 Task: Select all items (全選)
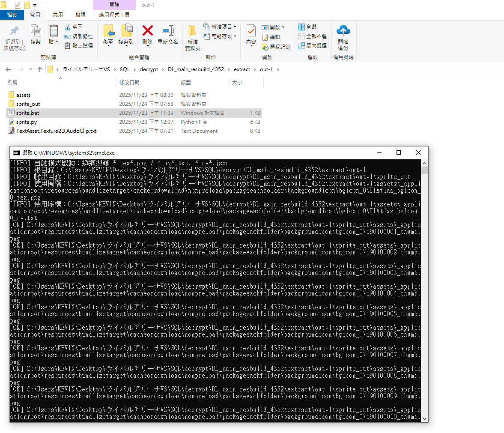(x=307, y=27)
